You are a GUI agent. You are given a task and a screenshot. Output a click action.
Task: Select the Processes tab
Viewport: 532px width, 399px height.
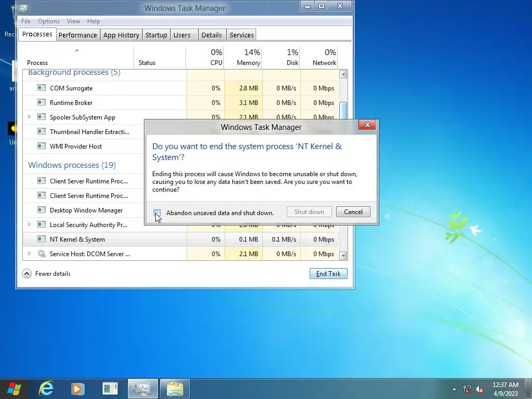click(37, 34)
